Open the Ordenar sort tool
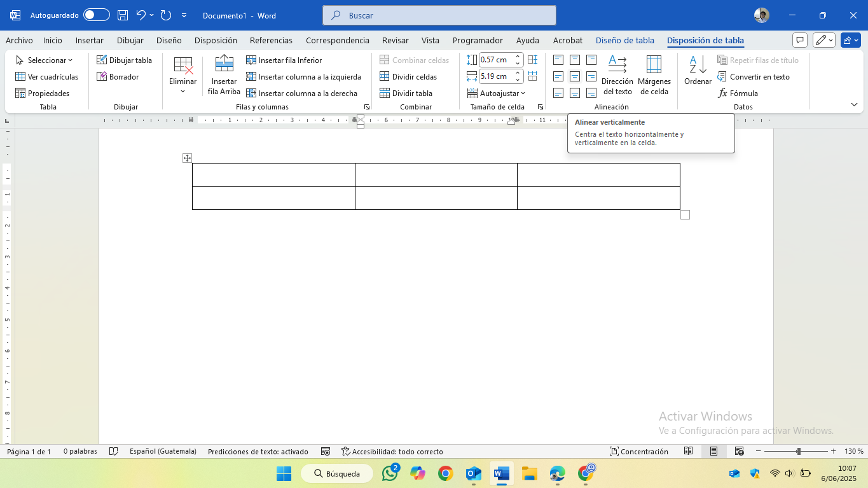Image resolution: width=868 pixels, height=488 pixels. pyautogui.click(x=698, y=70)
